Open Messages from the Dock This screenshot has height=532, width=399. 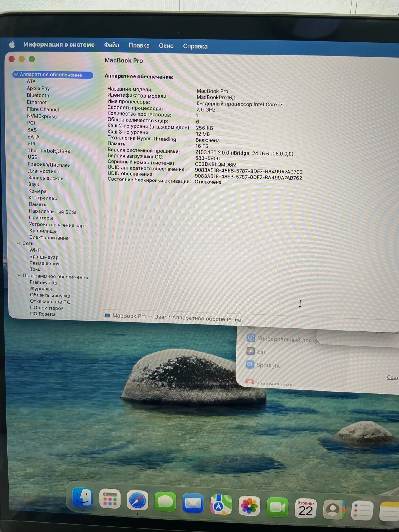pyautogui.click(x=165, y=502)
